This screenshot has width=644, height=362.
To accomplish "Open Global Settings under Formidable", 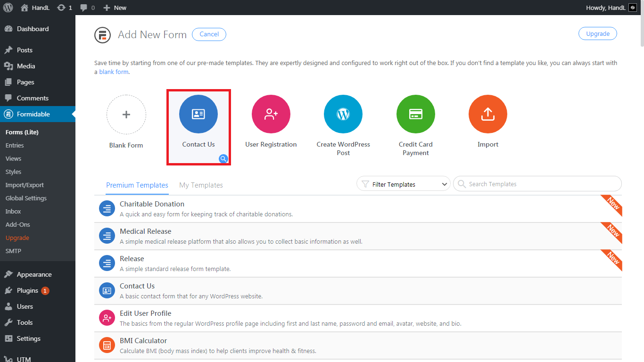I will [x=26, y=198].
